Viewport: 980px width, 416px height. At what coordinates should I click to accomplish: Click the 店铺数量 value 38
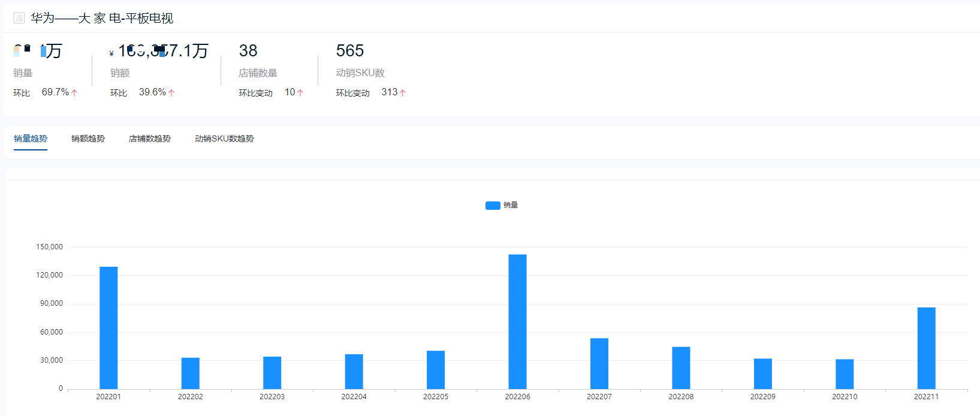[248, 51]
